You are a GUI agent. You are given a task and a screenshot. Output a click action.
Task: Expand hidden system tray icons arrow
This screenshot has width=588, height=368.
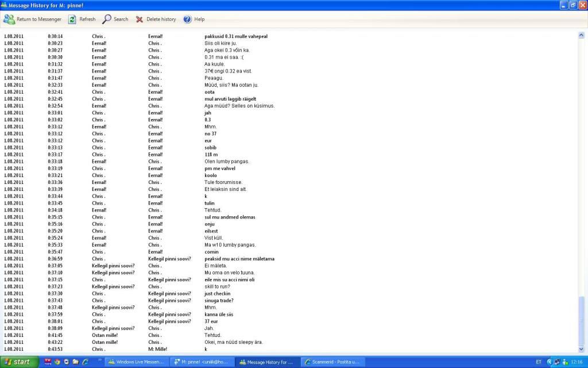[550, 362]
